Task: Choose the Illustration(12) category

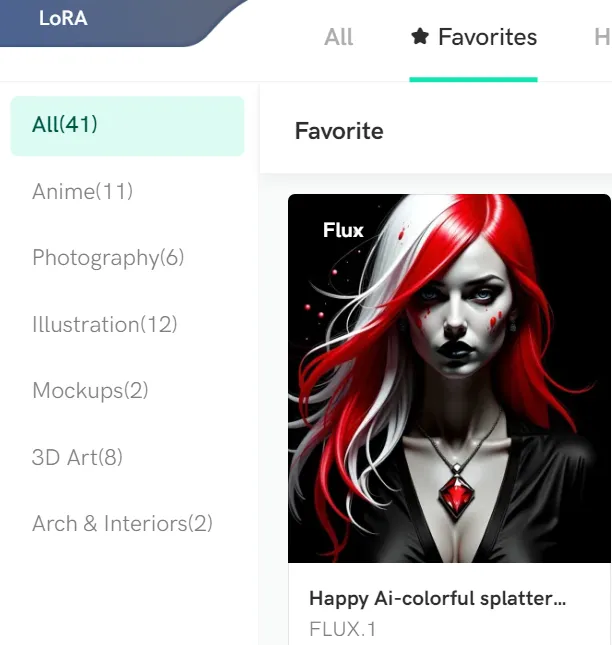Action: click(105, 325)
